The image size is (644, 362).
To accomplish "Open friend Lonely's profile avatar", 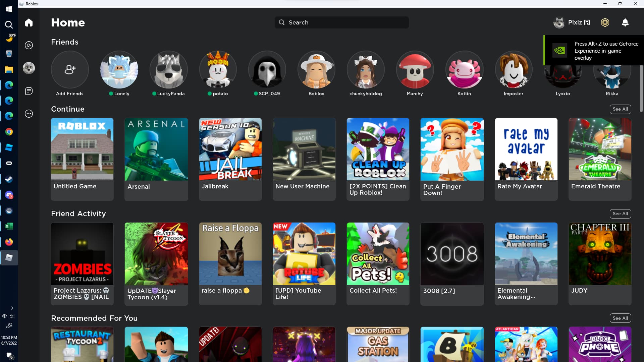I will point(119,70).
